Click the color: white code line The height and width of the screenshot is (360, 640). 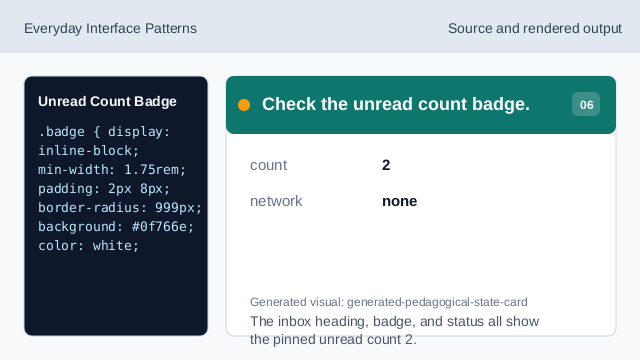[x=89, y=246]
